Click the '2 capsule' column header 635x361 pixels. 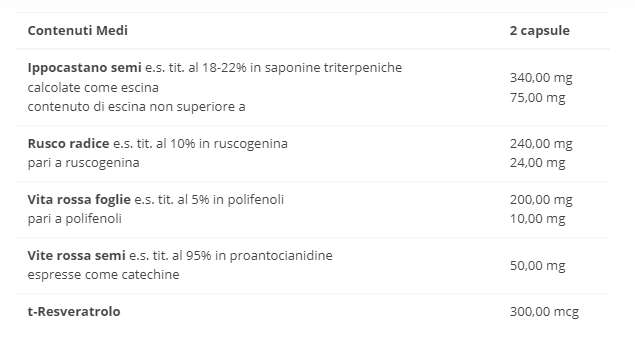click(539, 31)
